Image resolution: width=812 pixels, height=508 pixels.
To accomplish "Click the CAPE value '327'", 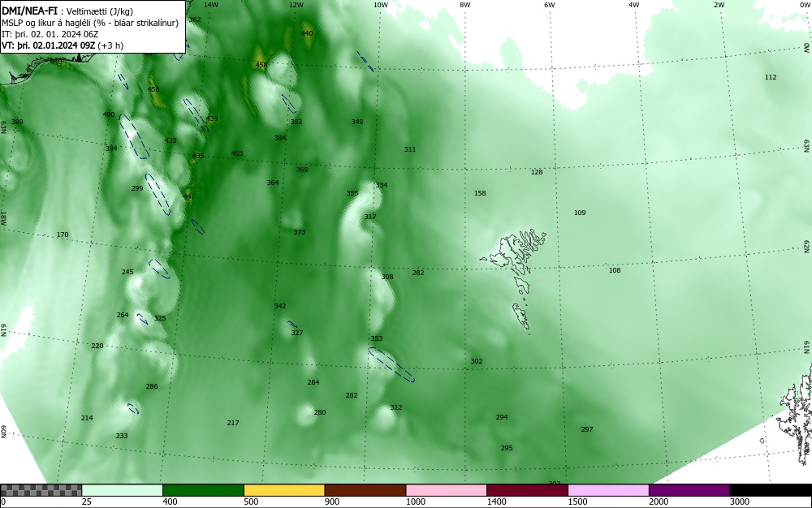I will pos(296,334).
